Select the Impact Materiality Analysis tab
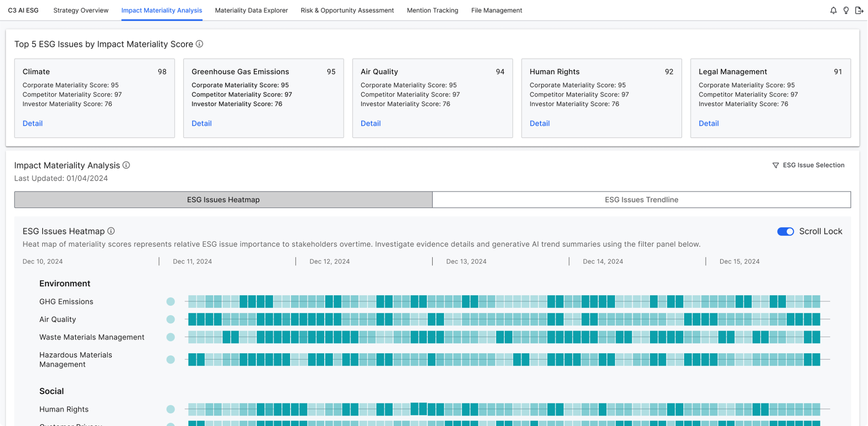The height and width of the screenshot is (426, 868). pyautogui.click(x=162, y=10)
